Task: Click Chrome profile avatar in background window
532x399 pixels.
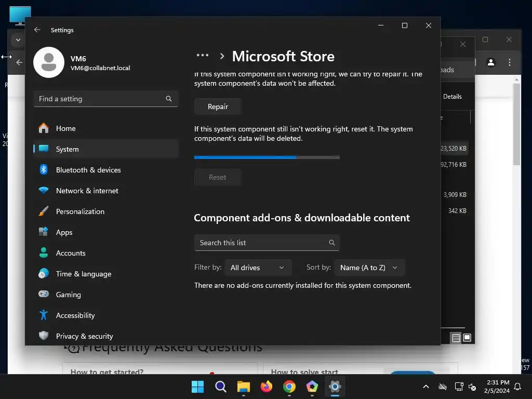Action: [x=491, y=62]
